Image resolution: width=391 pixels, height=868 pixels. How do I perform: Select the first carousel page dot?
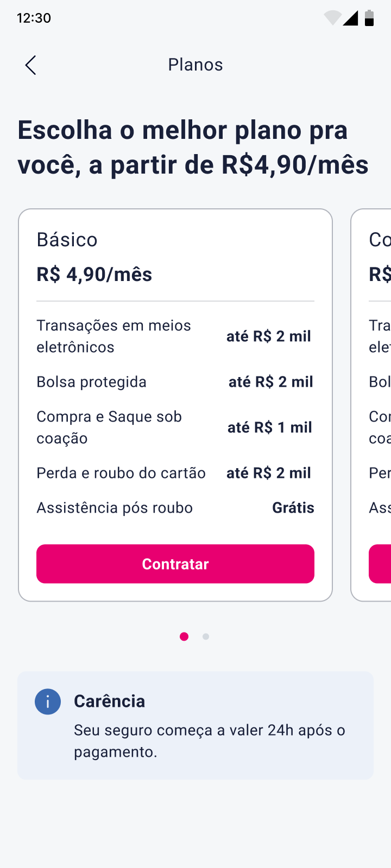click(x=184, y=636)
